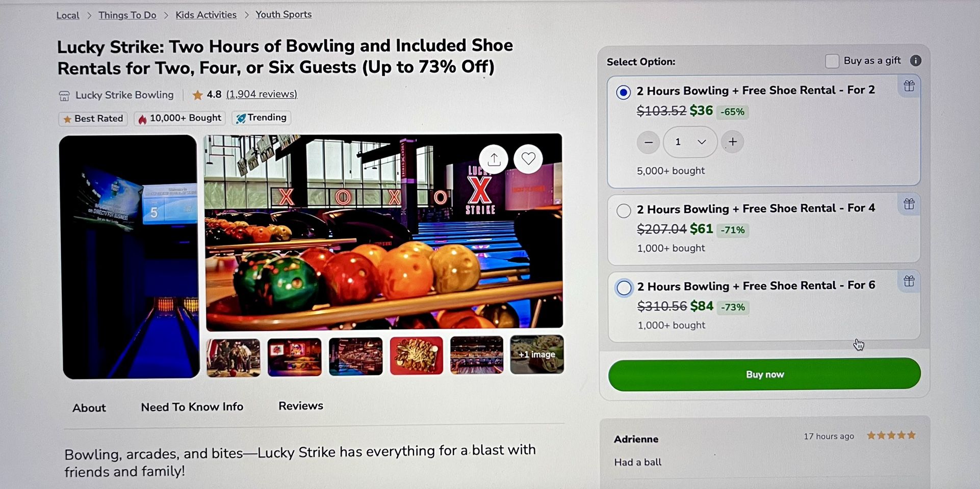Open the quantity dropdown
The image size is (980, 489).
point(702,142)
